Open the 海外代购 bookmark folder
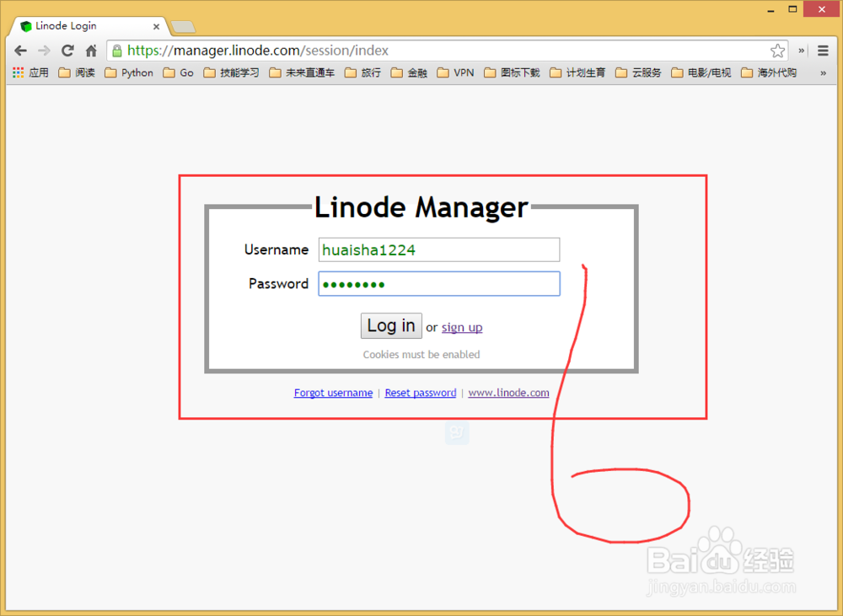Screen dimensions: 843x616 coord(769,72)
